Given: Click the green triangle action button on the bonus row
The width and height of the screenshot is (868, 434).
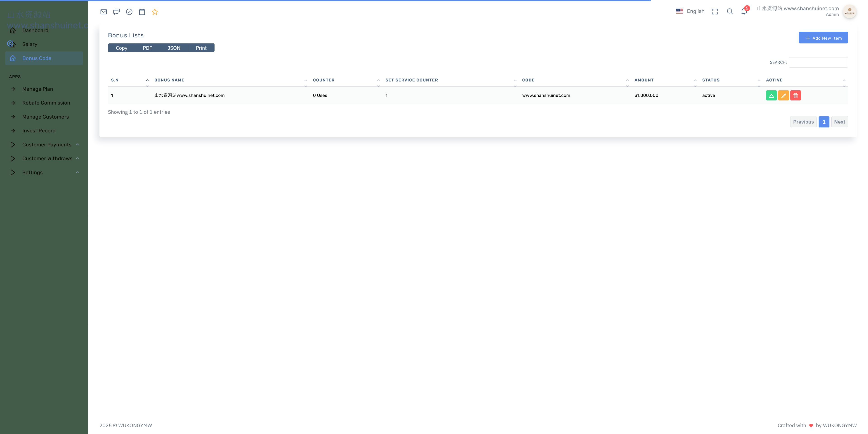Looking at the screenshot, I should 771,95.
